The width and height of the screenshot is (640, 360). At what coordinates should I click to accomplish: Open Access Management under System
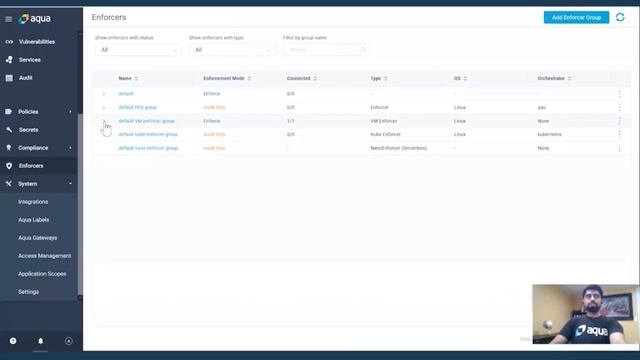(x=44, y=256)
